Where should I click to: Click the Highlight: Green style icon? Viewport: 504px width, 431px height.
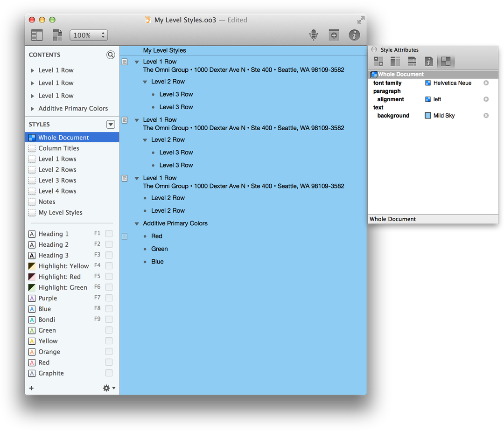tap(32, 287)
